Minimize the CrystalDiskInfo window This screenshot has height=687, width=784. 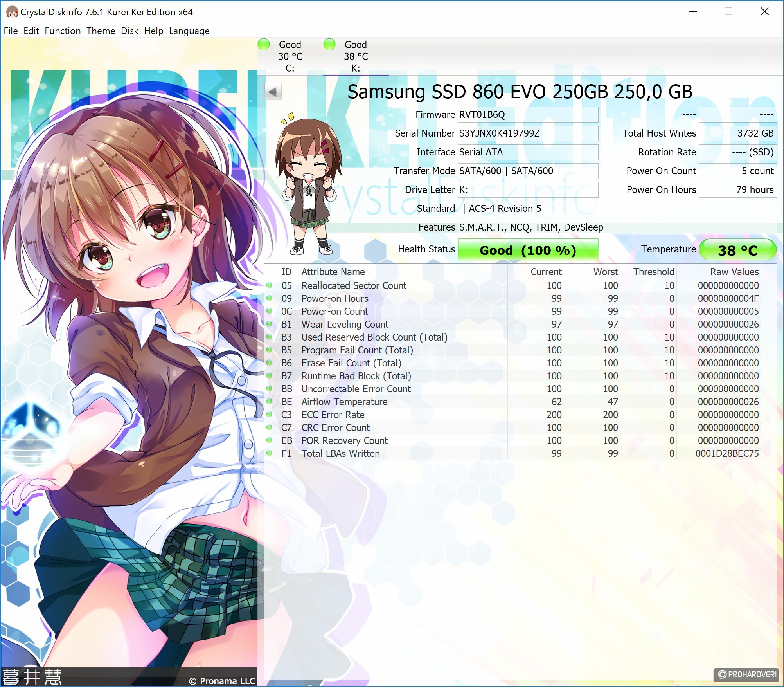693,12
